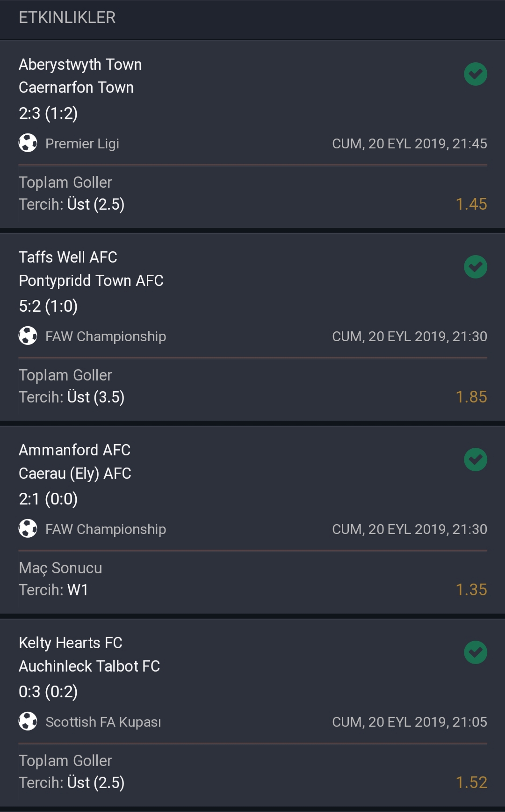Select the Auchinleck Talbot FC team name

pos(89,666)
